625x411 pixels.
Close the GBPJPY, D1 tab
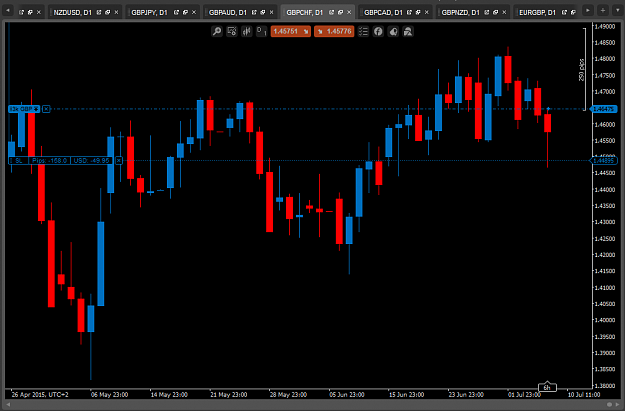click(x=194, y=12)
